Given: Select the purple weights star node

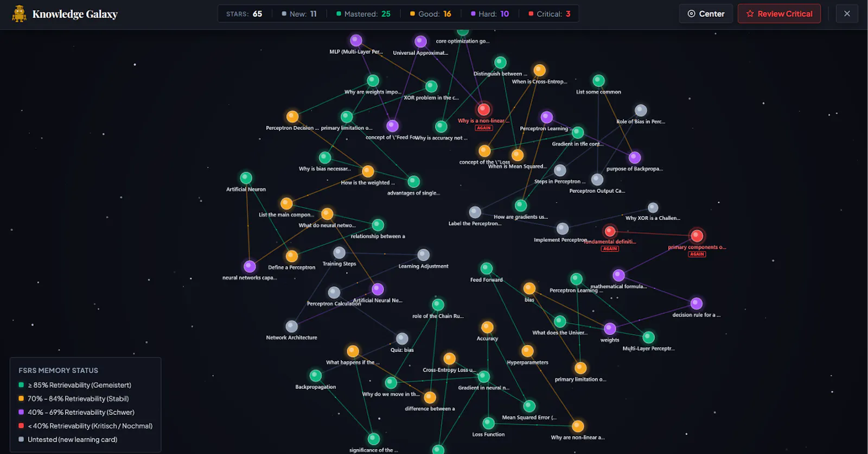Looking at the screenshot, I should point(610,329).
